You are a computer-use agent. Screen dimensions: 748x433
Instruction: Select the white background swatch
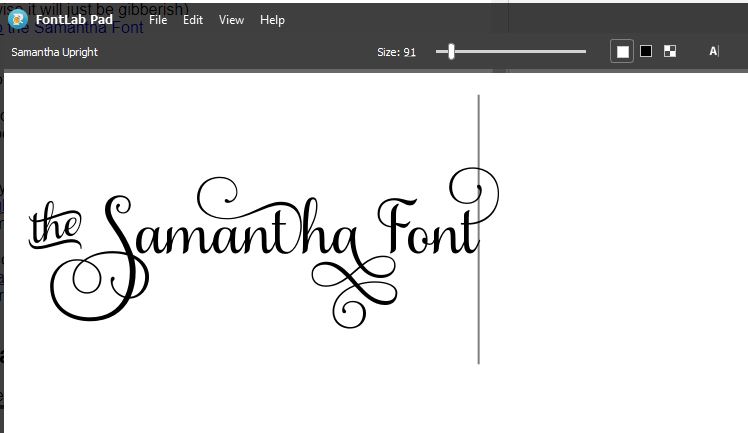coord(622,51)
